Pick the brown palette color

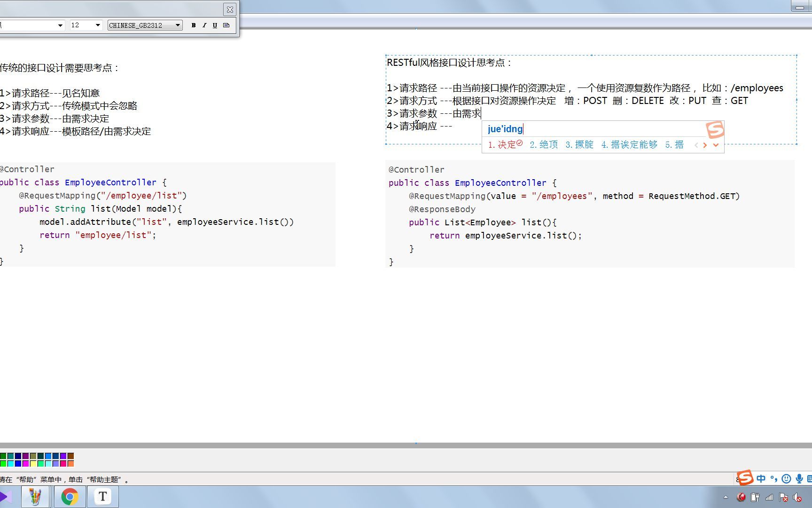(70, 456)
